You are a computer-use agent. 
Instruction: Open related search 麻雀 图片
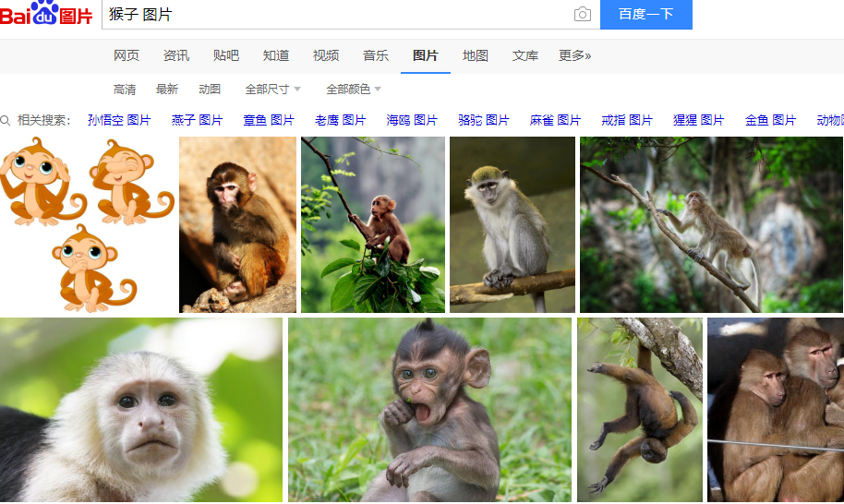tap(555, 121)
